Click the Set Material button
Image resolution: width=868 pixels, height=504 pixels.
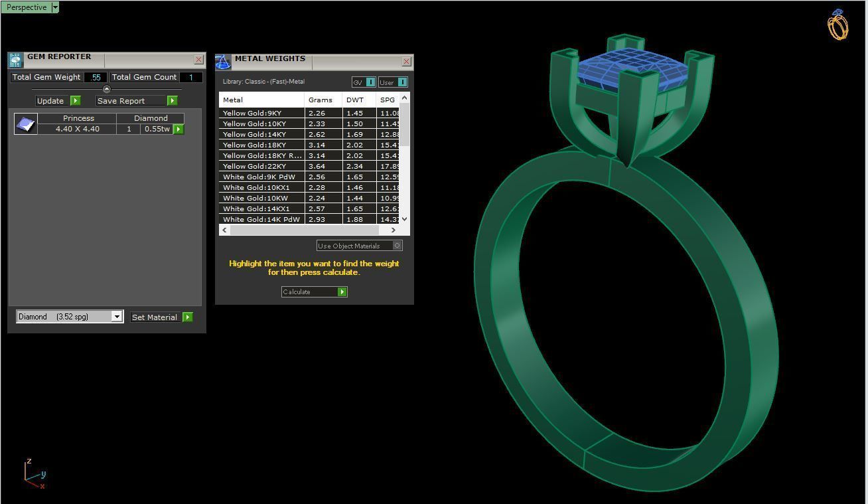(x=156, y=317)
